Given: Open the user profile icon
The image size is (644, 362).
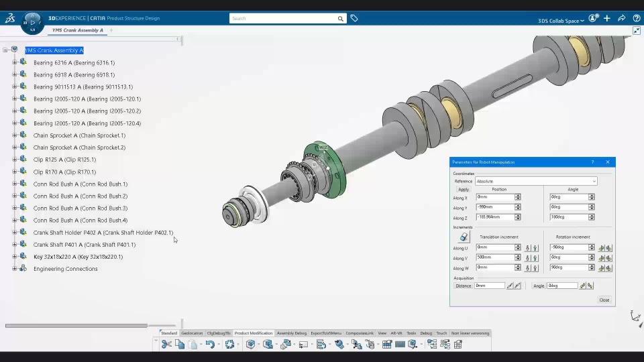Looking at the screenshot, I should point(592,18).
